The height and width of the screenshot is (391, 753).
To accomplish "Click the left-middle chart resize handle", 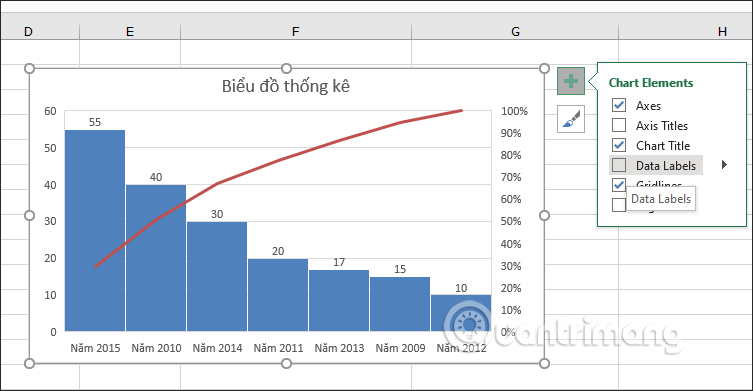I will pos(29,216).
